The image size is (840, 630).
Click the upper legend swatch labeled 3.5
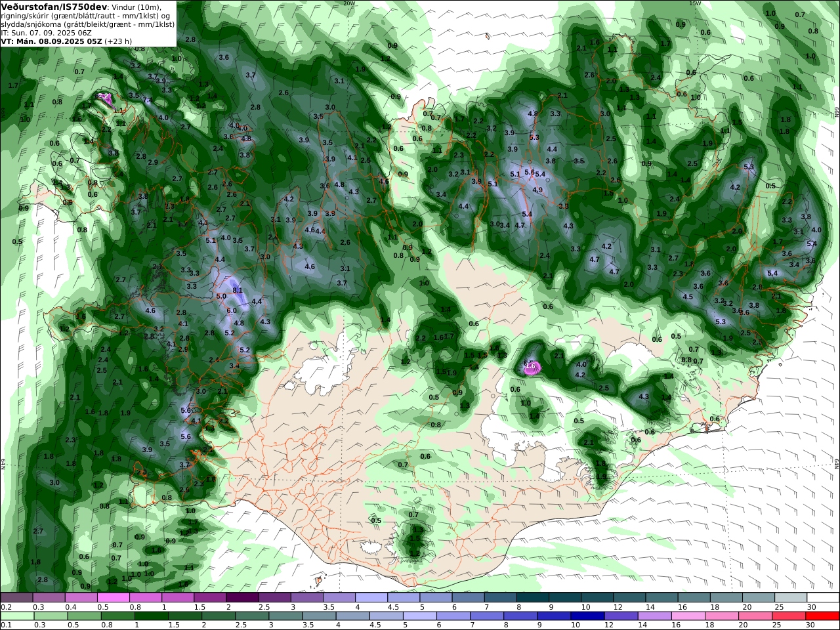point(339,597)
